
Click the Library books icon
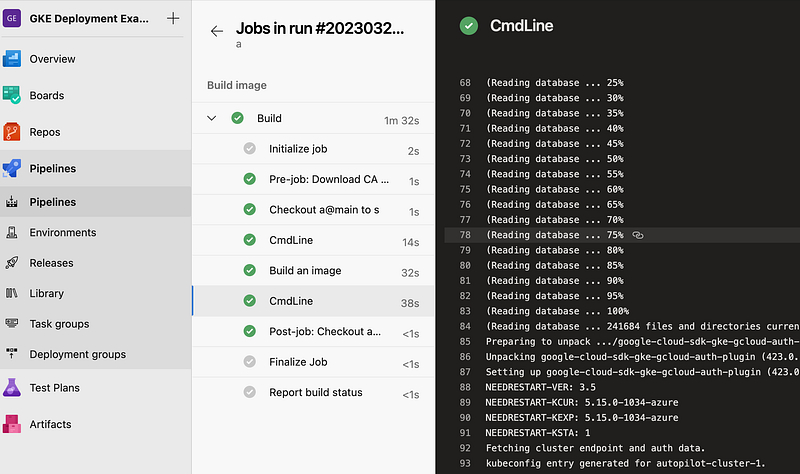12,293
